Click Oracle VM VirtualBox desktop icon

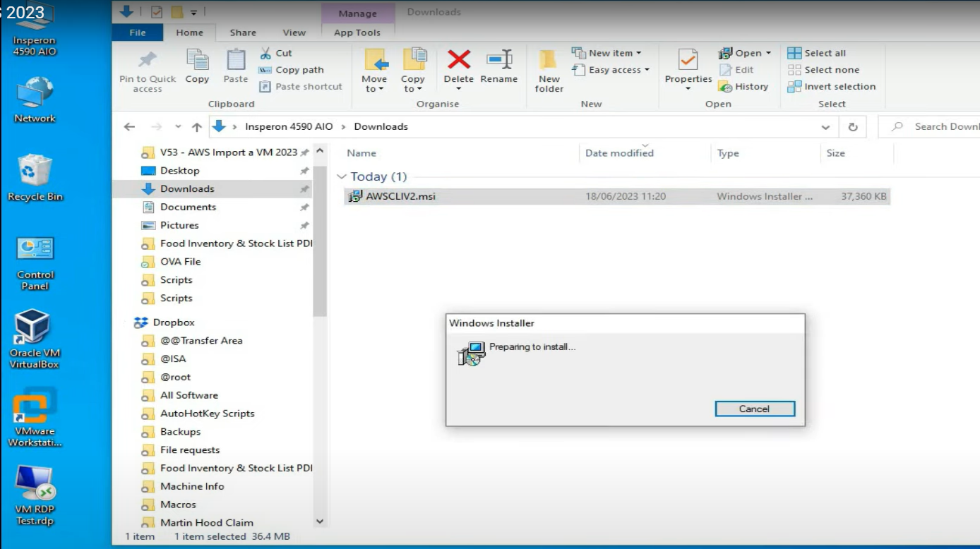[34, 340]
